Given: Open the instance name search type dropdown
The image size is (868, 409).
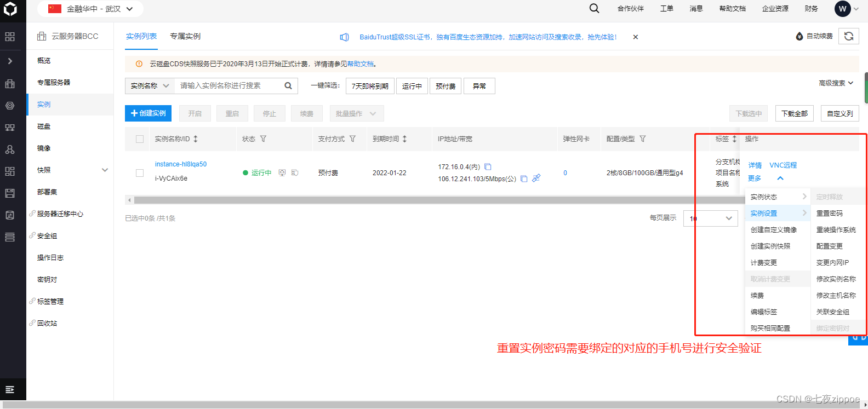Looking at the screenshot, I should [150, 86].
